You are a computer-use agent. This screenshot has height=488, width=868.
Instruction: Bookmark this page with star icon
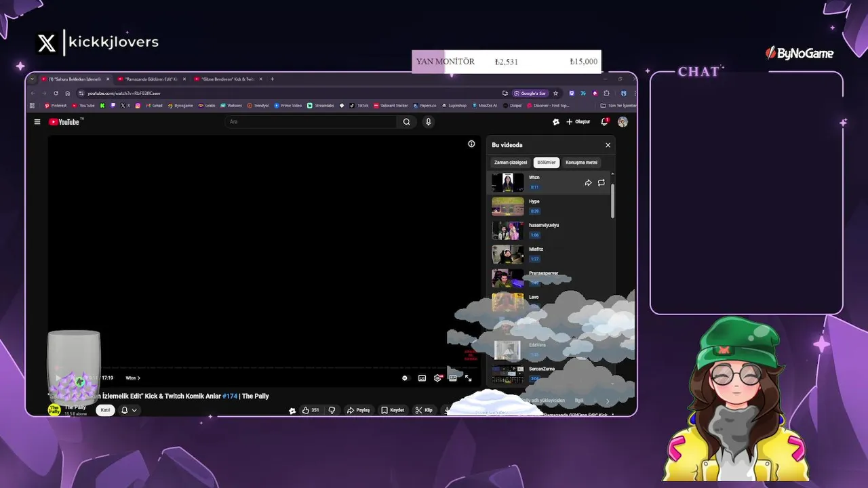(x=555, y=93)
